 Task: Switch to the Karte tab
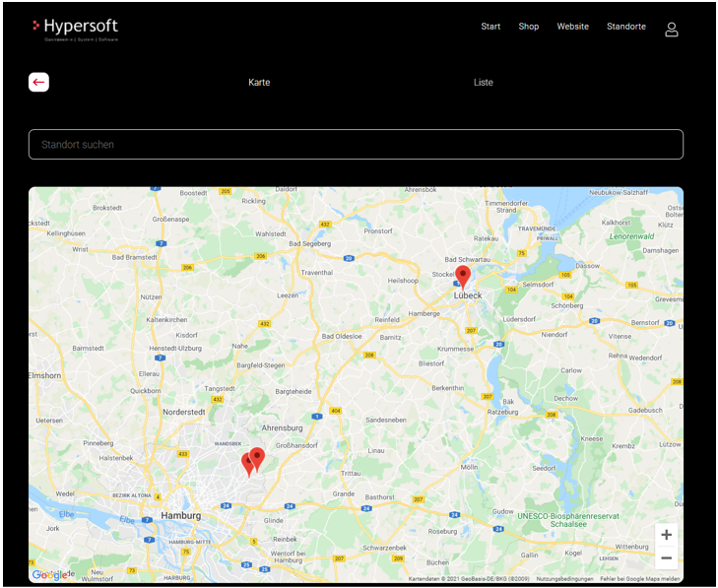[x=259, y=83]
